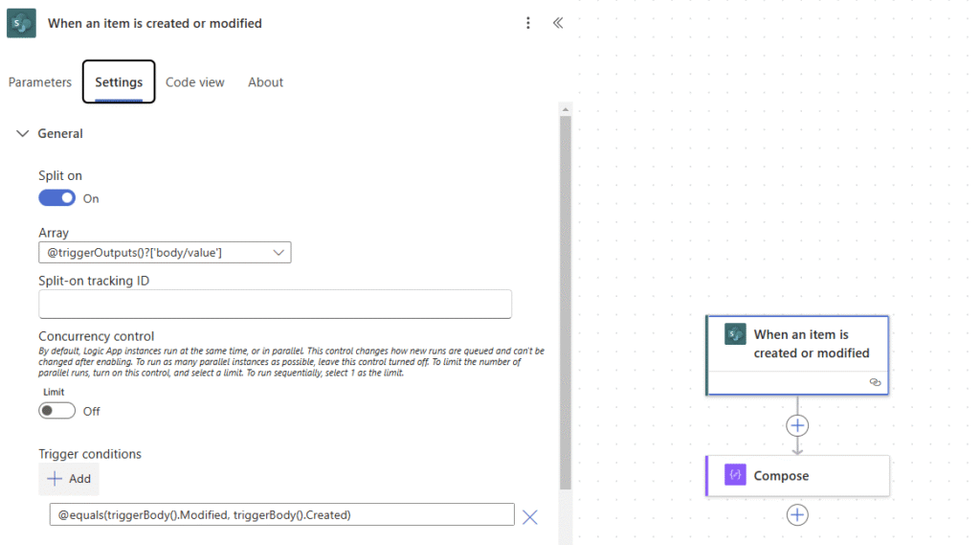Open the three-dot more options menu
This screenshot has width=980, height=545.
(528, 23)
